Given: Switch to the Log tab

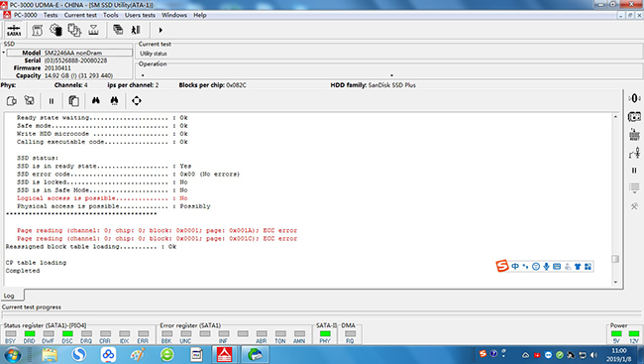Looking at the screenshot, I should (12, 296).
